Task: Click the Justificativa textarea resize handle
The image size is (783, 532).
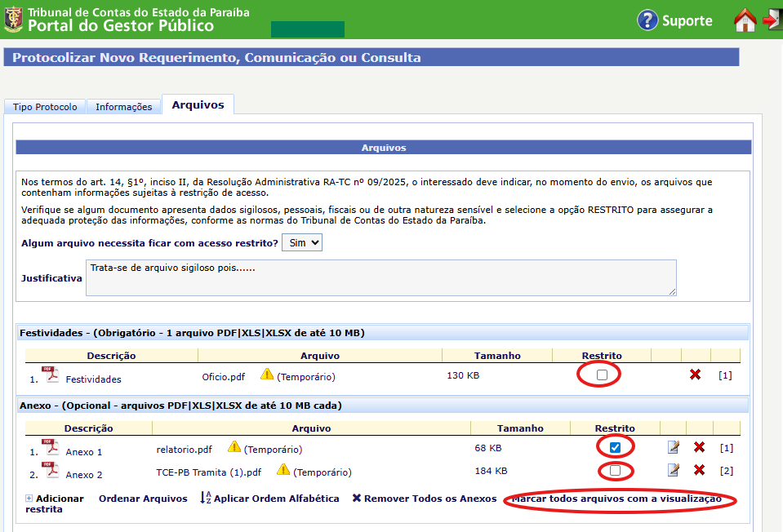Action: [x=672, y=291]
